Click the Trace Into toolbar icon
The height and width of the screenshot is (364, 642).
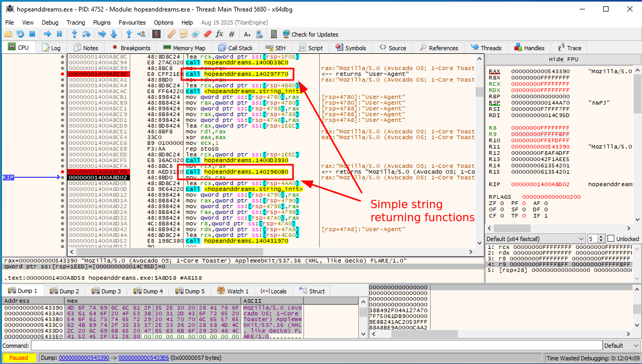[102, 34]
